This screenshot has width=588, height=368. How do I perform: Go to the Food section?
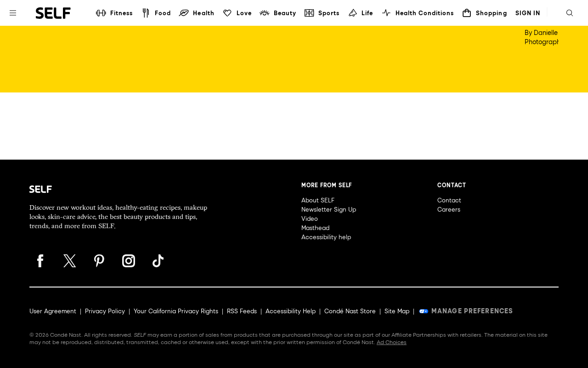[x=163, y=13]
